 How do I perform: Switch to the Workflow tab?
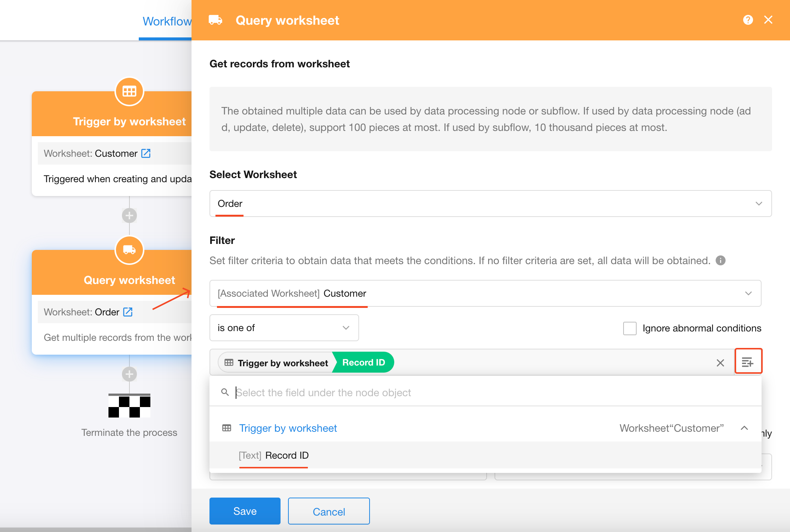166,21
